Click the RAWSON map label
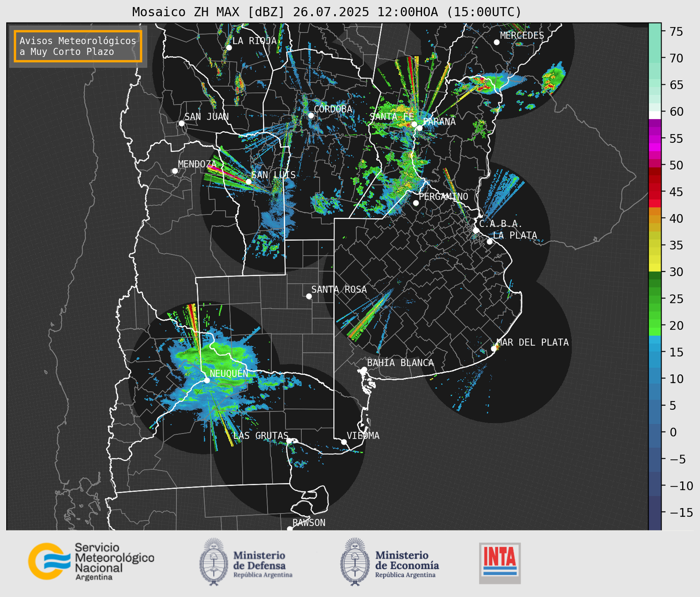 point(309,523)
